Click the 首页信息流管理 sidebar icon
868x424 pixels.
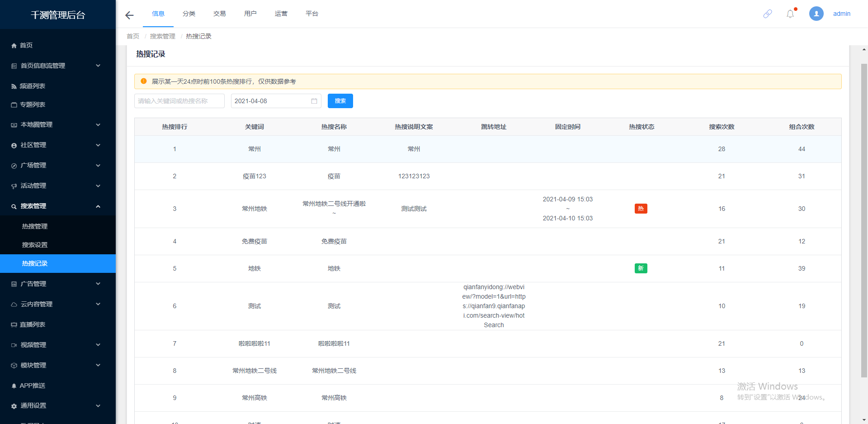[14, 66]
